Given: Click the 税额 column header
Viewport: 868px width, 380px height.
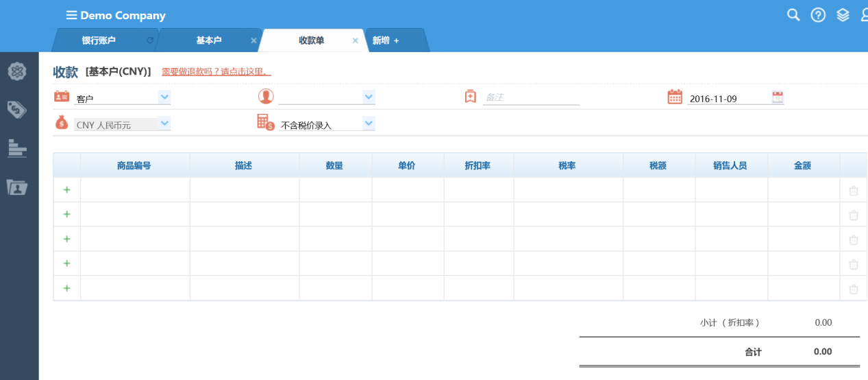Looking at the screenshot, I should [659, 165].
